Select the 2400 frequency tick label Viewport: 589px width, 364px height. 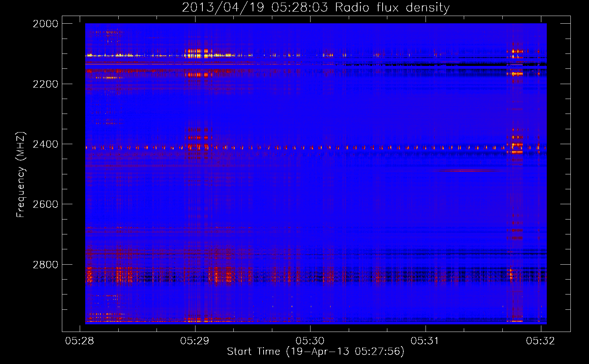pyautogui.click(x=46, y=144)
